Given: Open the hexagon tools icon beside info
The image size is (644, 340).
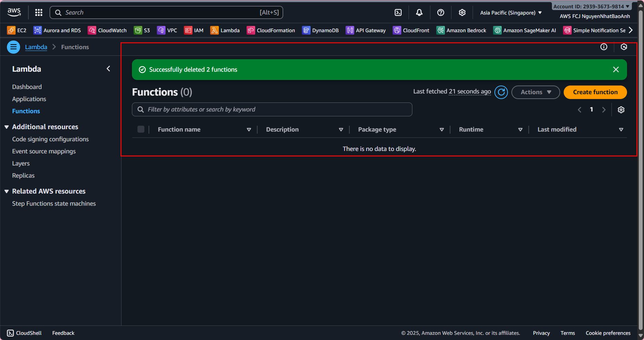Looking at the screenshot, I should [624, 47].
